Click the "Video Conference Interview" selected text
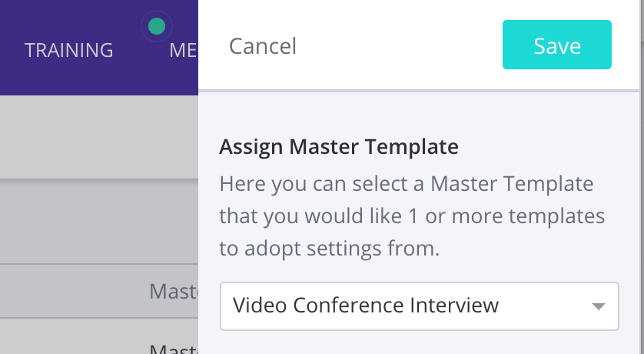The width and height of the screenshot is (644, 354). click(x=366, y=306)
